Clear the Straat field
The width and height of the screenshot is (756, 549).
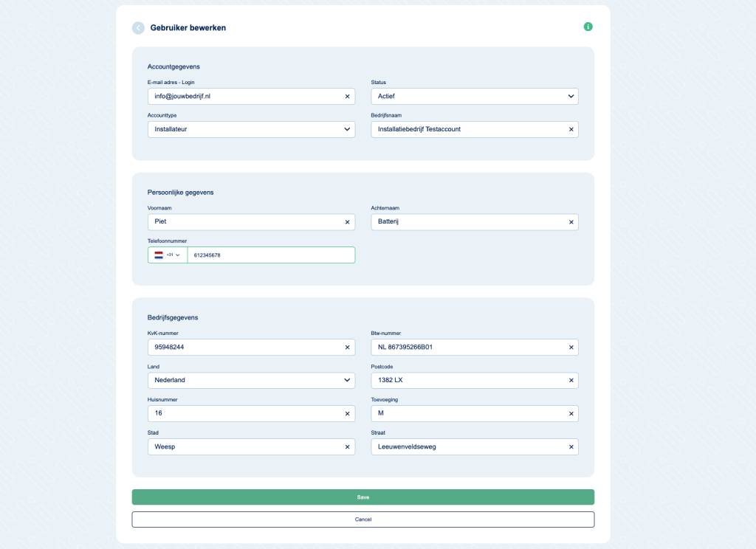[571, 447]
